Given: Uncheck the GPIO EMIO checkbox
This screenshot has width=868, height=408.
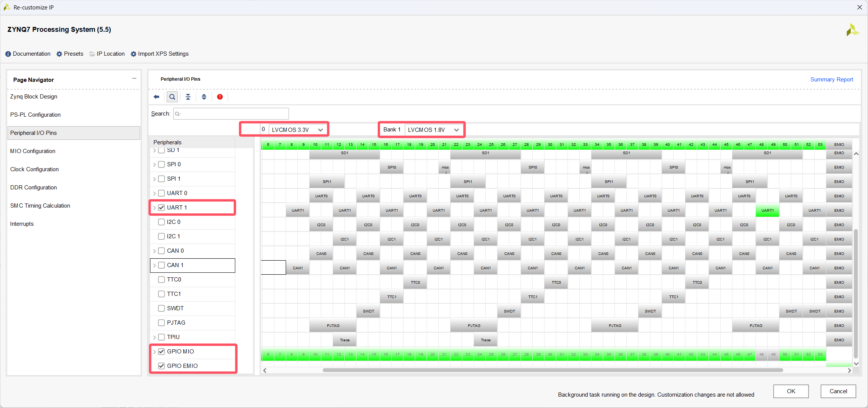Looking at the screenshot, I should (161, 366).
